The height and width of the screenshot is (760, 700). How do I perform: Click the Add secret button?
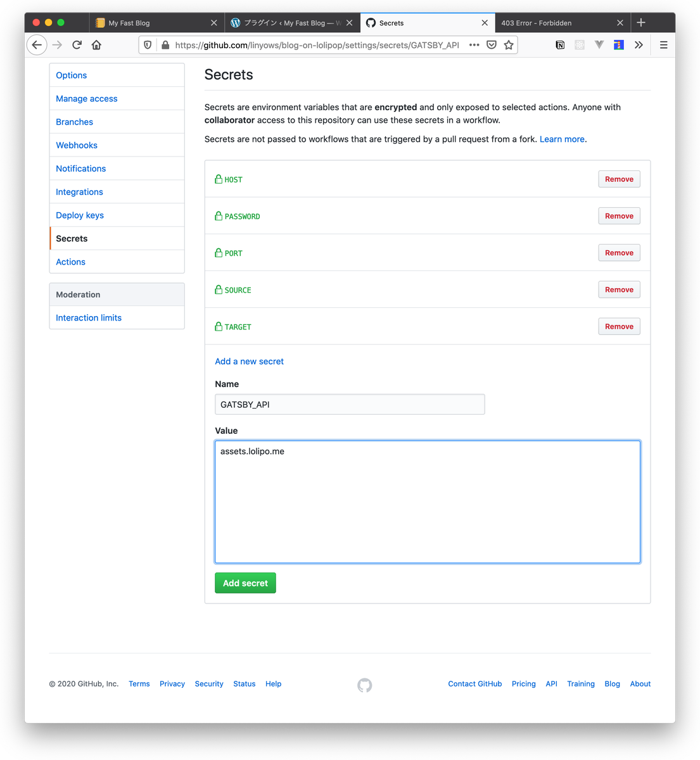(x=245, y=583)
